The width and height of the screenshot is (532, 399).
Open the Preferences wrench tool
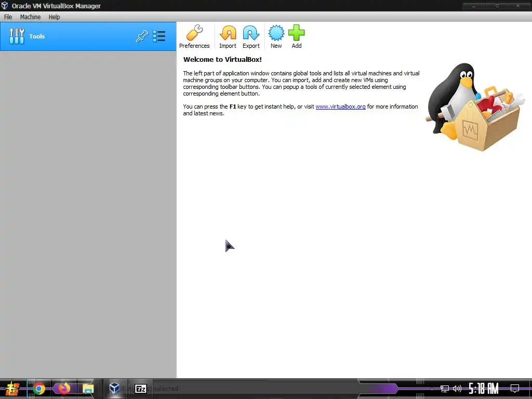click(194, 37)
